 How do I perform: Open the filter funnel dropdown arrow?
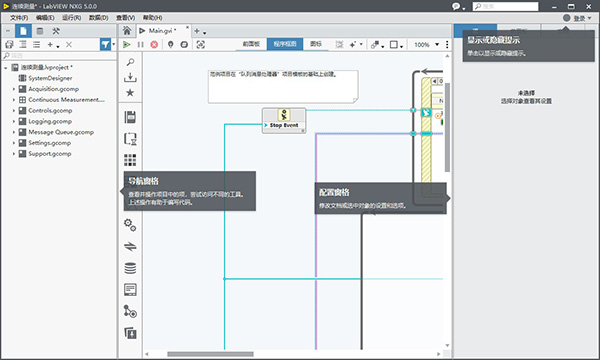(113, 44)
